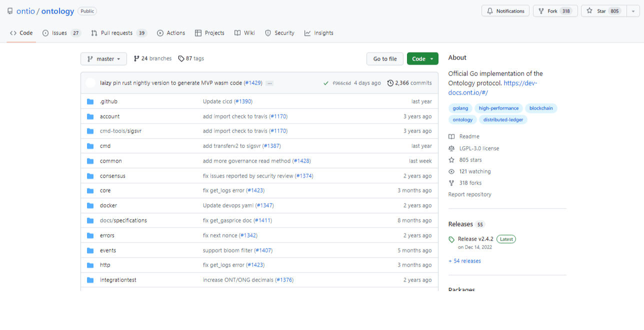Viewport: 644px width, 330px height.
Task: Click the tags icon next to 87
Action: coord(181,58)
